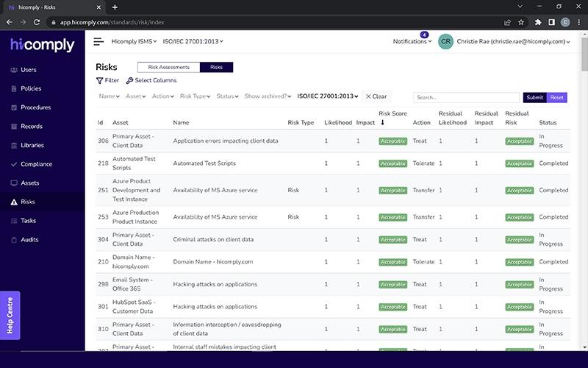Screen dimensions: 588x368
Task: Expand the Hicomply ISMS dropdown
Action: [134, 41]
